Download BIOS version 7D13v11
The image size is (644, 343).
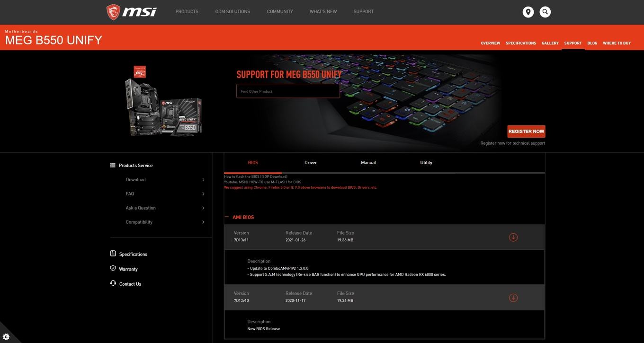pyautogui.click(x=513, y=237)
